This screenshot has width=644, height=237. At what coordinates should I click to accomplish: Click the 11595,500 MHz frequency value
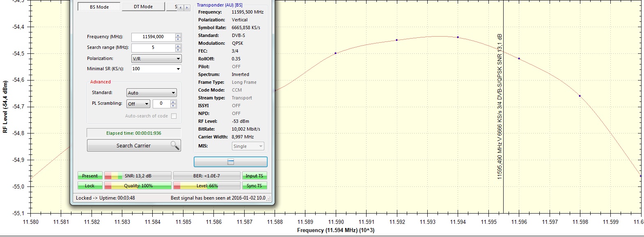248,12
